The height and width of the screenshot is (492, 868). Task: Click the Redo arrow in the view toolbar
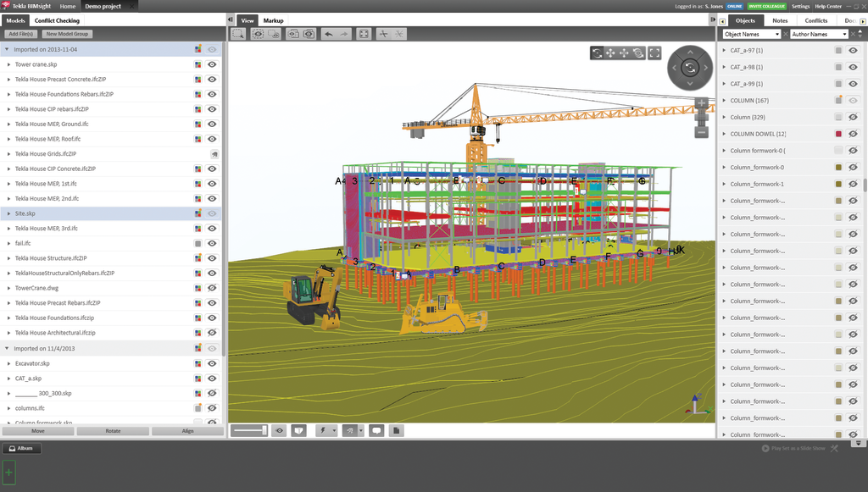coord(342,34)
